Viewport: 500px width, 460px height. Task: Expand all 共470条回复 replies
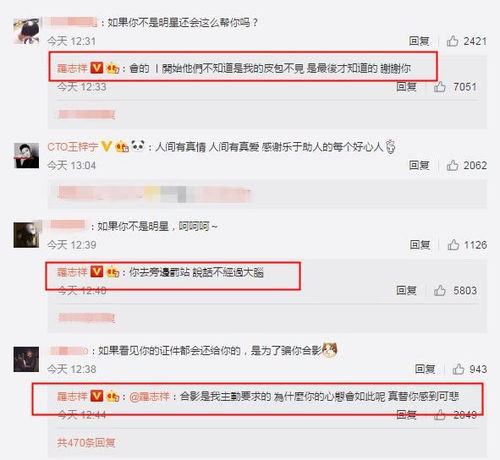pos(86,443)
